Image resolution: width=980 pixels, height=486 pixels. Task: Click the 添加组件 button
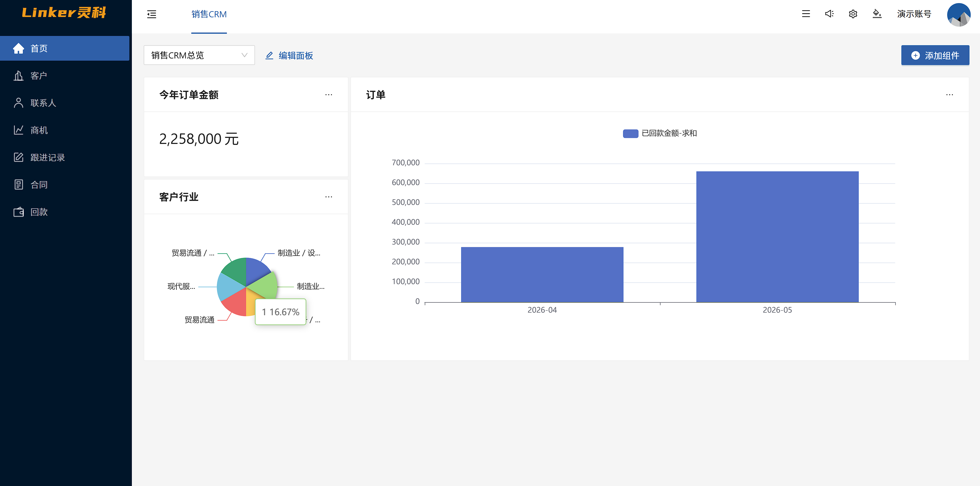935,55
